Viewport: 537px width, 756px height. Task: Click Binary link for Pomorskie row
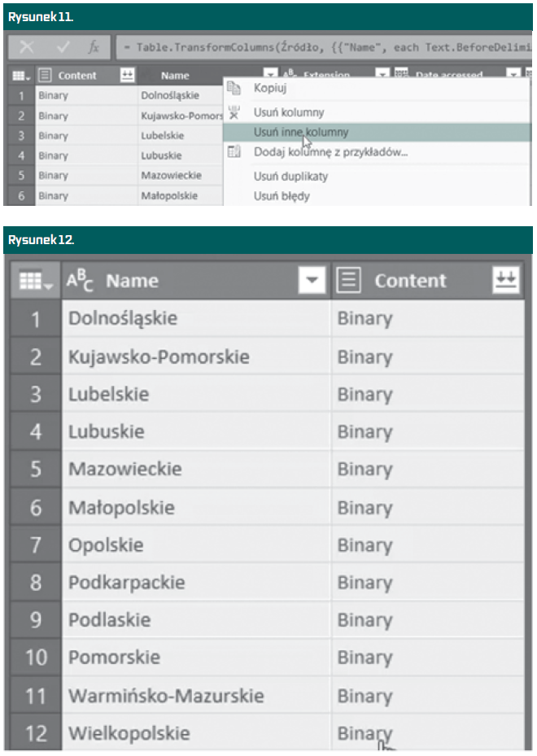(x=365, y=658)
